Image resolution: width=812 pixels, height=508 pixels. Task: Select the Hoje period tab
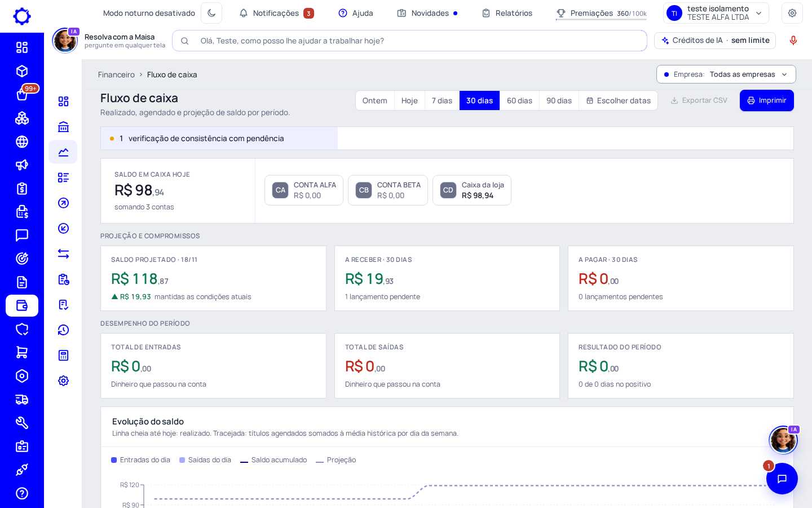(409, 100)
